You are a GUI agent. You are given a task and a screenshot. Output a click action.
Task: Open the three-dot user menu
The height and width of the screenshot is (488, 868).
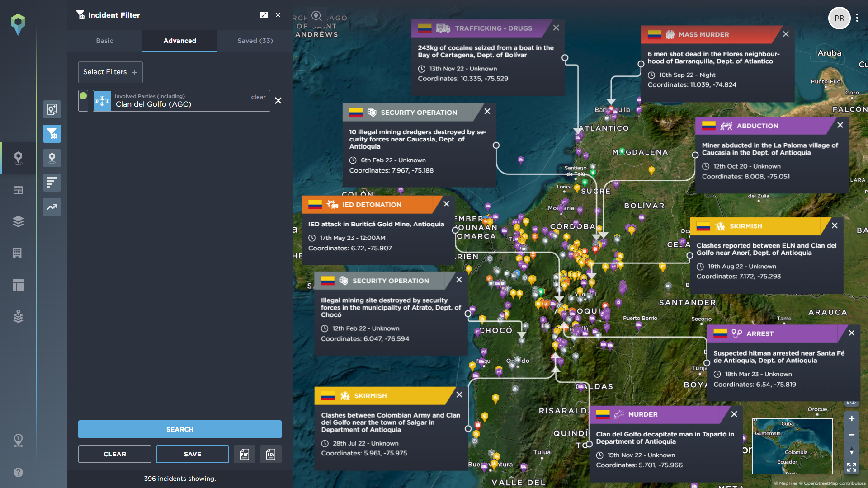pos(857,19)
